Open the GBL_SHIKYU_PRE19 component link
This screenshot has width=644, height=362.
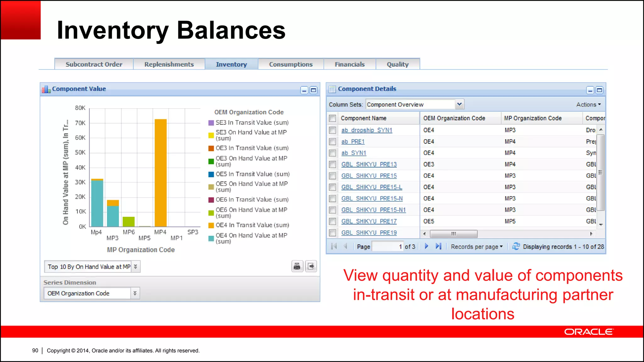click(369, 233)
